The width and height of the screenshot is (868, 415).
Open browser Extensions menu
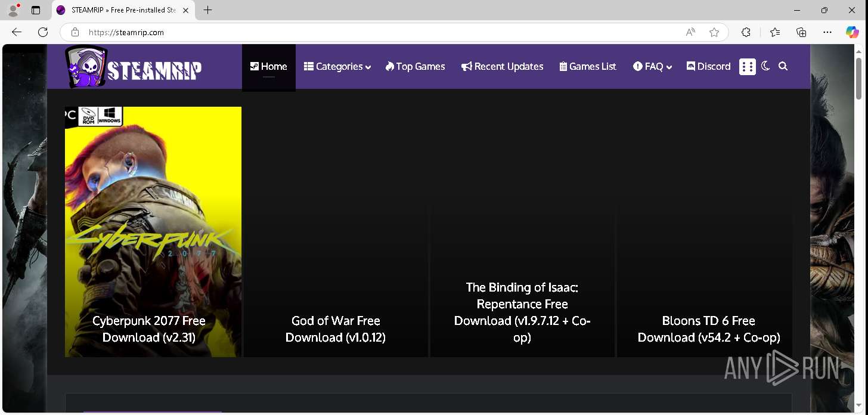[x=746, y=32]
